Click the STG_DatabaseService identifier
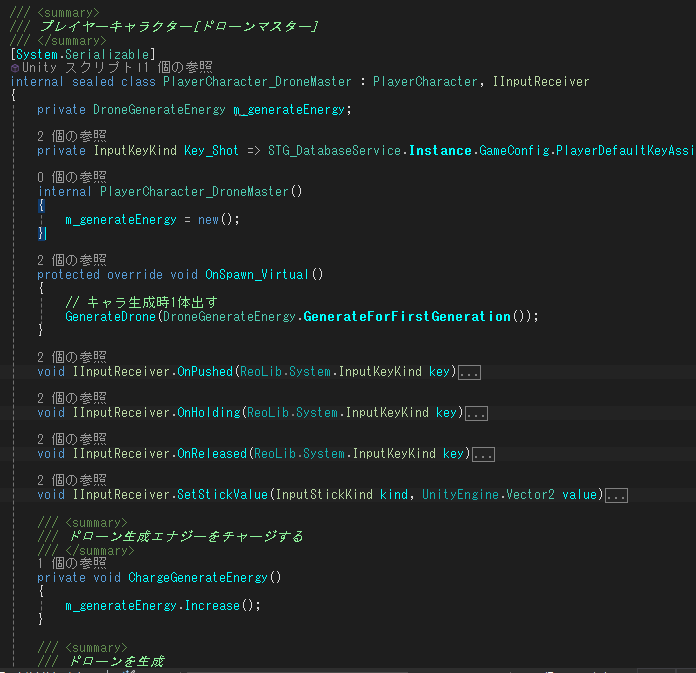Screen dimensions: 696x673 click(334, 151)
